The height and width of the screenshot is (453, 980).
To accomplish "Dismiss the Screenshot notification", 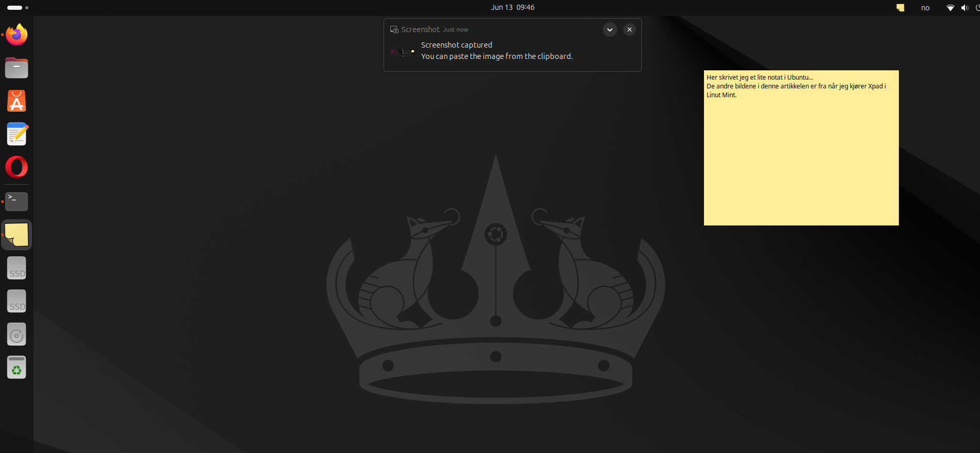I will pos(630,29).
